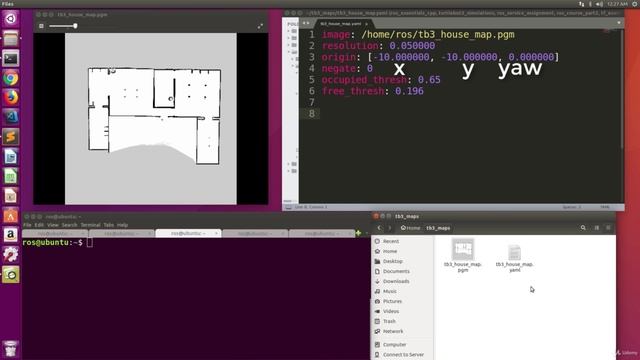Open terminal Edit menu

coord(39,225)
